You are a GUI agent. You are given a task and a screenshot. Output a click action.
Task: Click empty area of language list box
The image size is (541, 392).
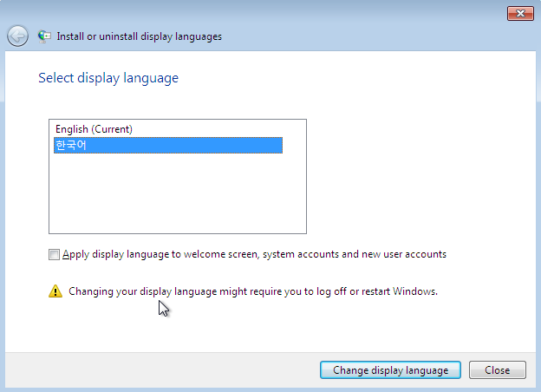pyautogui.click(x=178, y=193)
